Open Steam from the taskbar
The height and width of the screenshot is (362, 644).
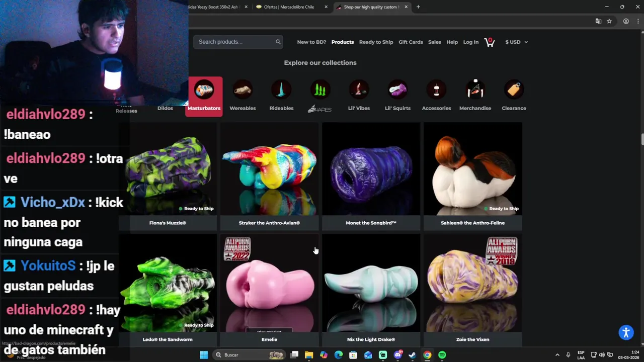click(x=412, y=355)
